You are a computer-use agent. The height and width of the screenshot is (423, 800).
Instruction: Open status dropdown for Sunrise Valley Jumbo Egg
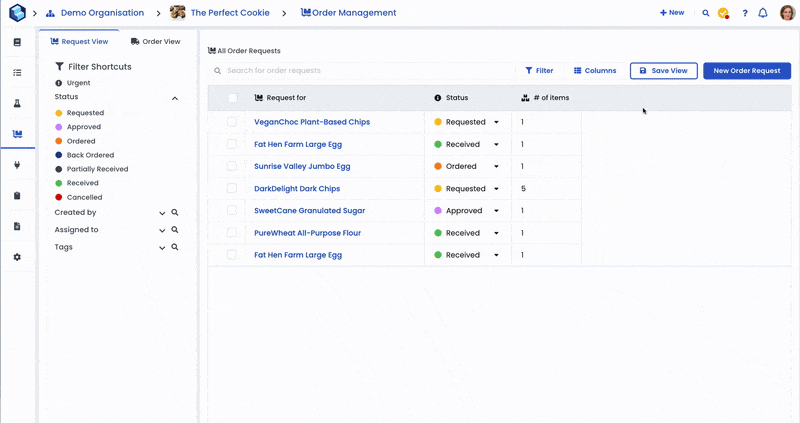[x=496, y=167]
